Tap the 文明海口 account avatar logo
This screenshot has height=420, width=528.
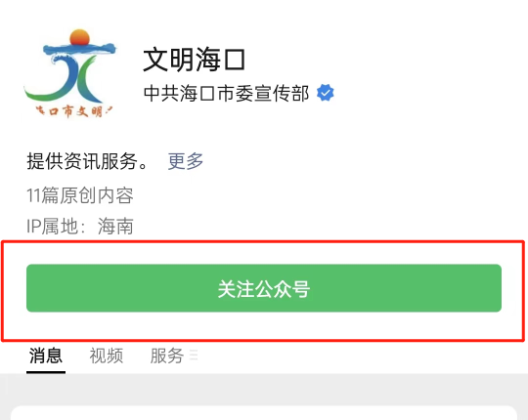click(70, 73)
